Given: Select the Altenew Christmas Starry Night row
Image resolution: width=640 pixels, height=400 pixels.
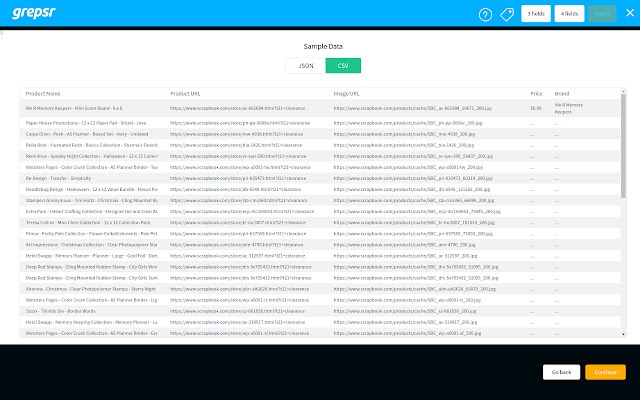Looking at the screenshot, I should pyautogui.click(x=320, y=289).
